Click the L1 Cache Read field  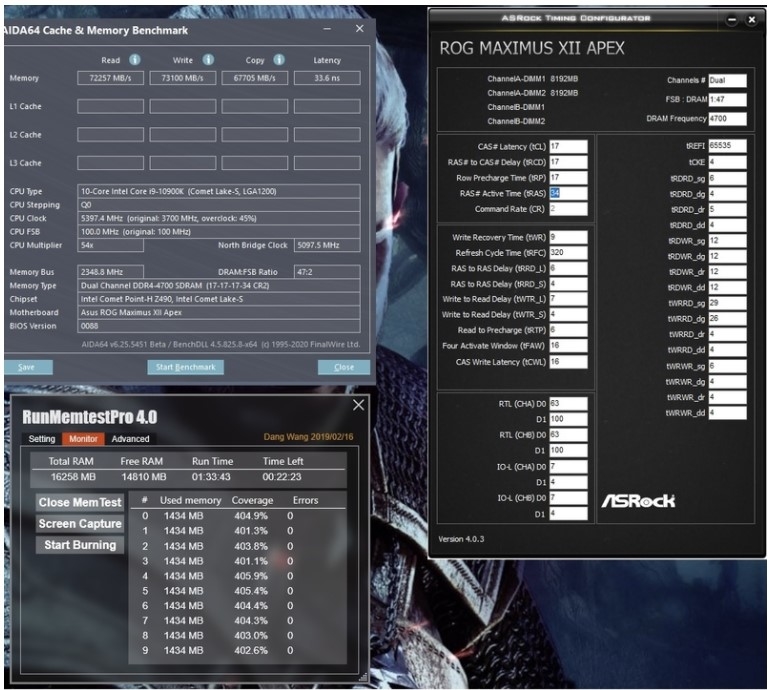point(110,106)
